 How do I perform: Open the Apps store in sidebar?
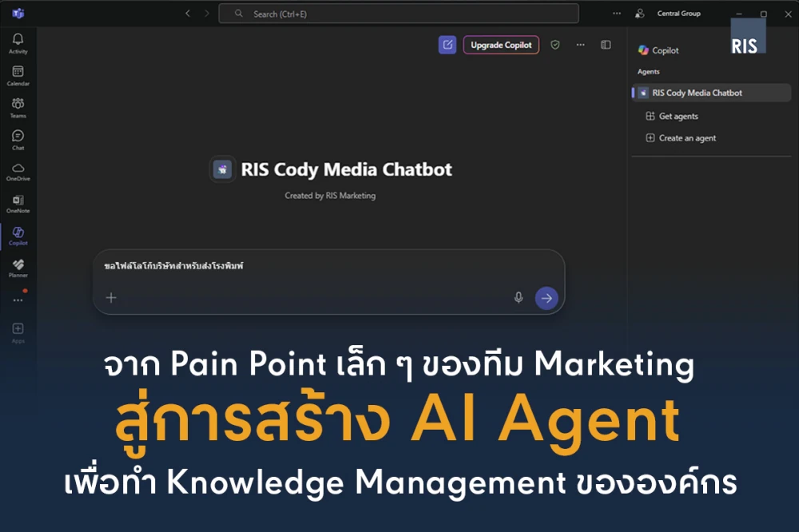[x=18, y=333]
